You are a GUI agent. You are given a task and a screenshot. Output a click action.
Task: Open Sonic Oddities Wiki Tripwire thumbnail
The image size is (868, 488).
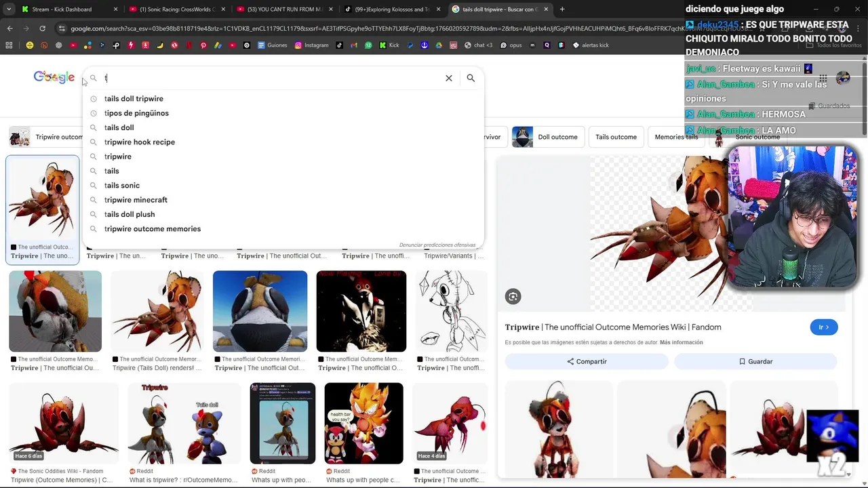(x=64, y=424)
